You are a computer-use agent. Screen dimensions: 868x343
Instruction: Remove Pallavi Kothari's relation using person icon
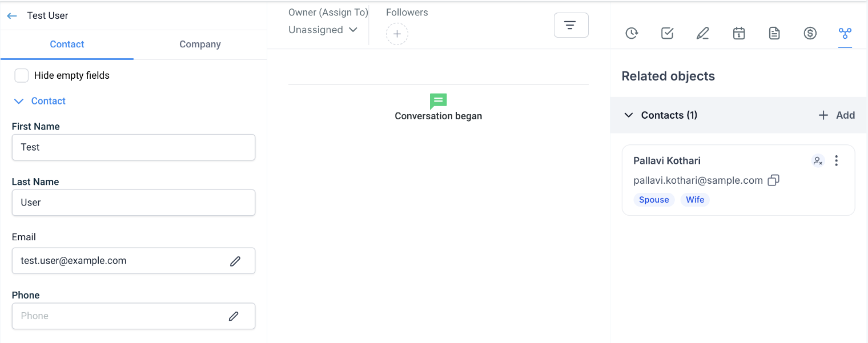coord(818,161)
